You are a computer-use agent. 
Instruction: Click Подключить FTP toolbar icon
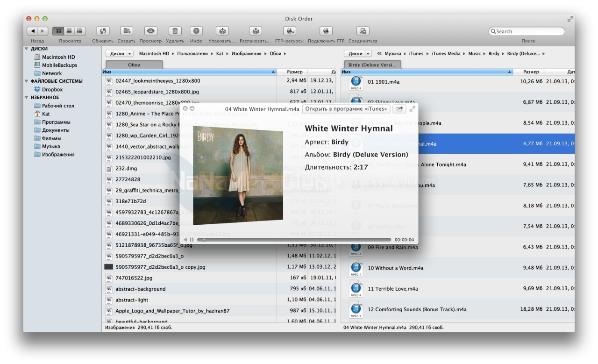click(x=326, y=31)
